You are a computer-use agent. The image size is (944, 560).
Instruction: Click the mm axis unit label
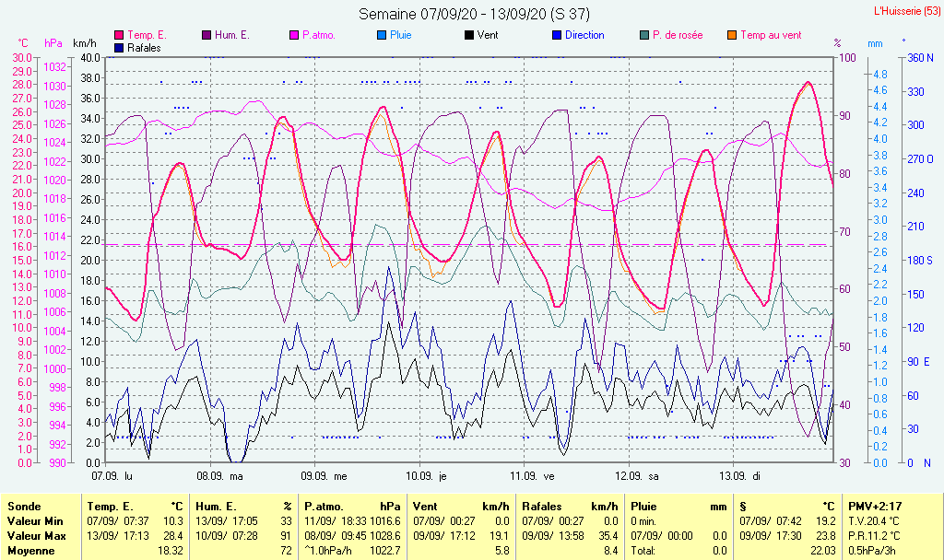(875, 43)
